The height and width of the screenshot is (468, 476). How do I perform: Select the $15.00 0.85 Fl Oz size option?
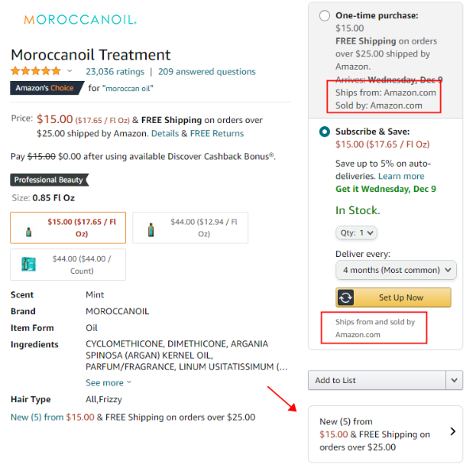click(67, 228)
